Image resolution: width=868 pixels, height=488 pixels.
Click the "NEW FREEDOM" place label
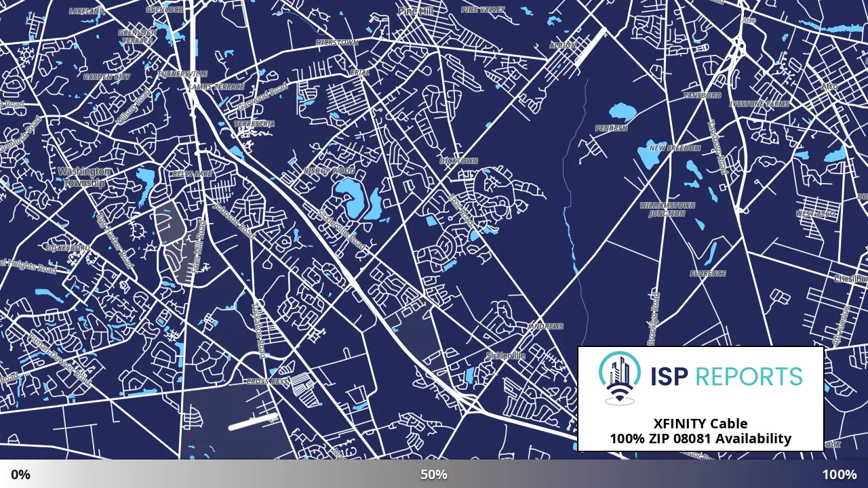click(675, 148)
